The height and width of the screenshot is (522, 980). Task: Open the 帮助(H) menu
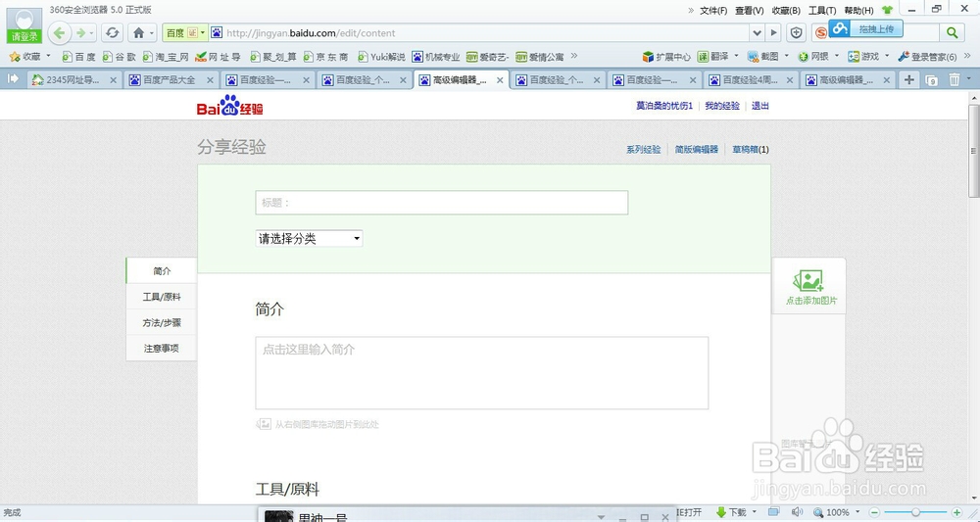[858, 10]
